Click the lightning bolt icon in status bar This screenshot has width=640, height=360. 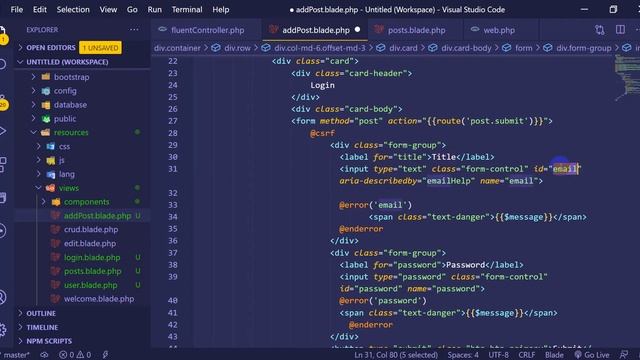(105, 355)
